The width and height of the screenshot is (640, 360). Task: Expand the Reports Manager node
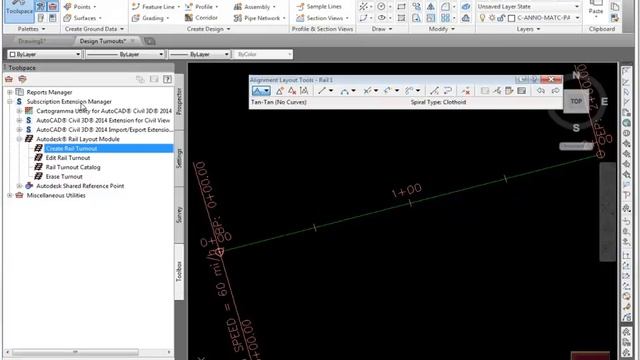pos(10,92)
